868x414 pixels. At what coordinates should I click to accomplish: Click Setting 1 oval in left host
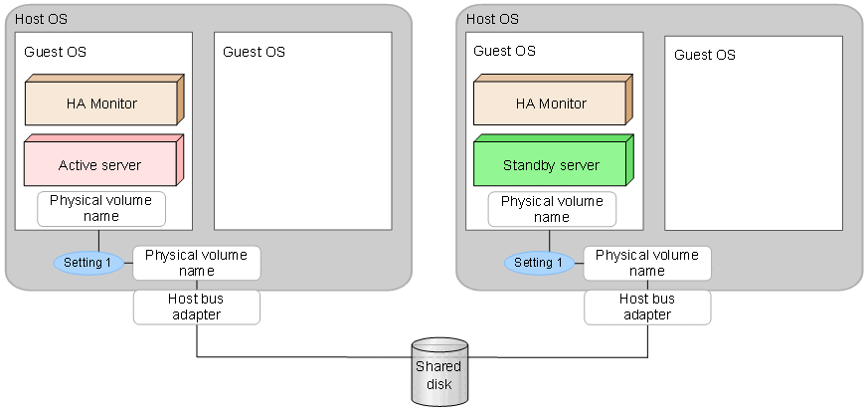tap(89, 263)
